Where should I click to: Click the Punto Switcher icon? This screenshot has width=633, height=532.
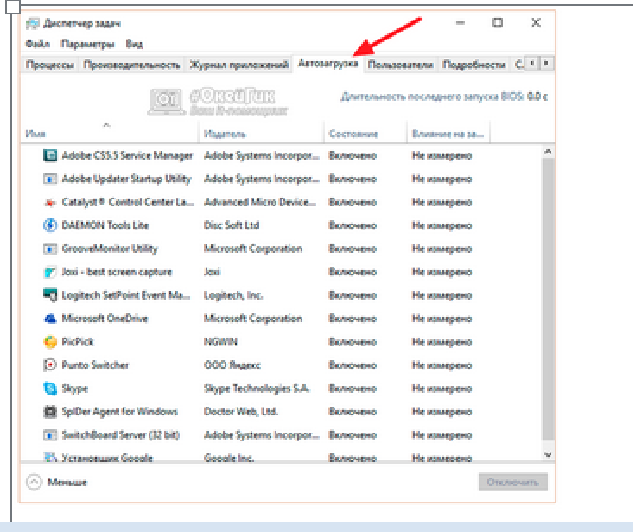pos(50,365)
